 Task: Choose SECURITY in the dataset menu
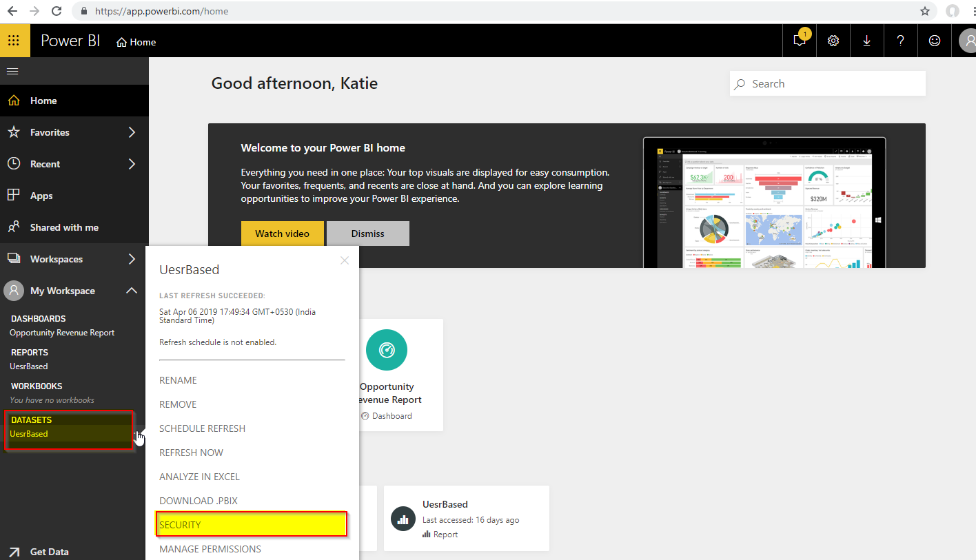coord(252,525)
